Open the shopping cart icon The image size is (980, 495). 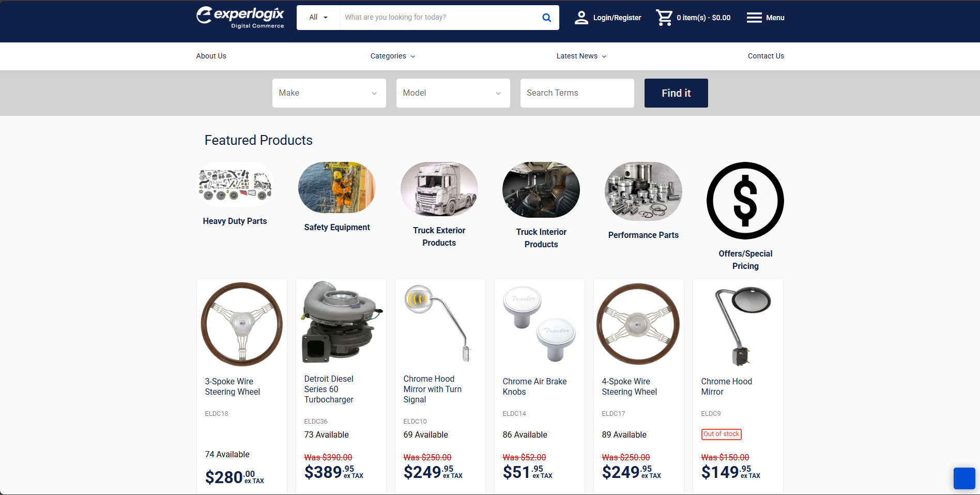point(664,18)
